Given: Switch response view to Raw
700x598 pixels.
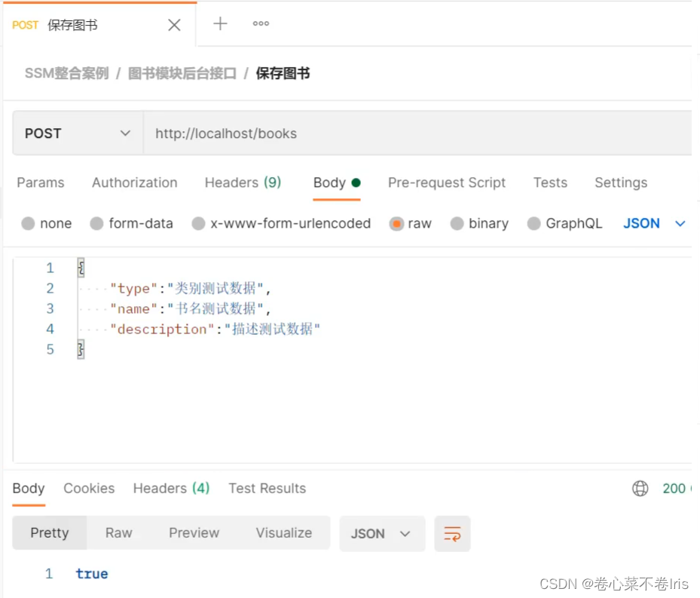Looking at the screenshot, I should 119,532.
